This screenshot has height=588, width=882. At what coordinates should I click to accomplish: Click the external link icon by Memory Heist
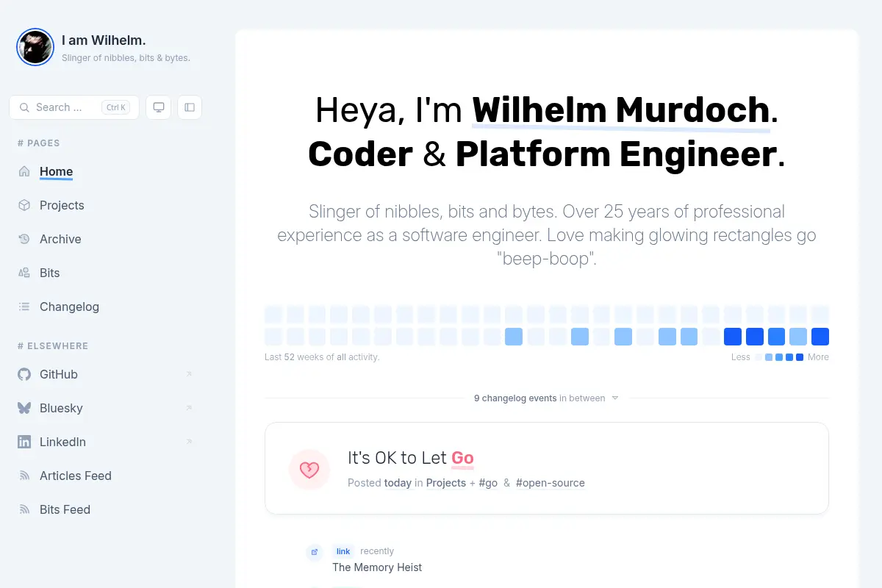315,552
